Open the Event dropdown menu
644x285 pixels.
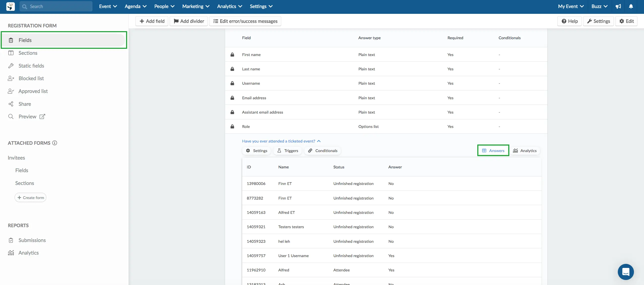(108, 6)
